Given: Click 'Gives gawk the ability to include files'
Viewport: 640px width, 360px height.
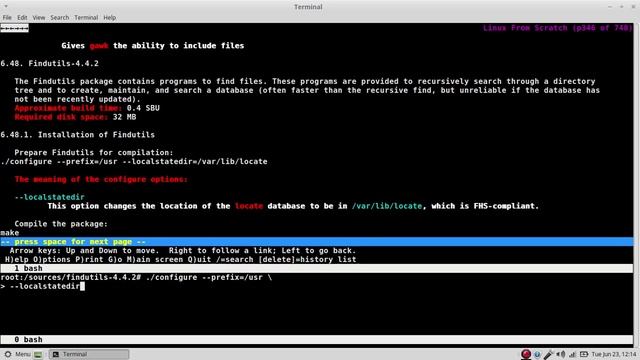Looking at the screenshot, I should click(x=153, y=46).
